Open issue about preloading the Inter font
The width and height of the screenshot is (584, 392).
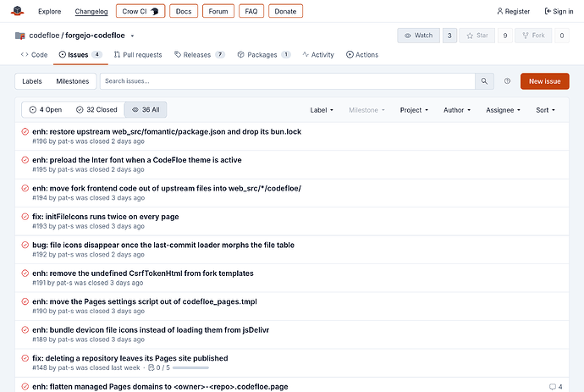pos(136,160)
